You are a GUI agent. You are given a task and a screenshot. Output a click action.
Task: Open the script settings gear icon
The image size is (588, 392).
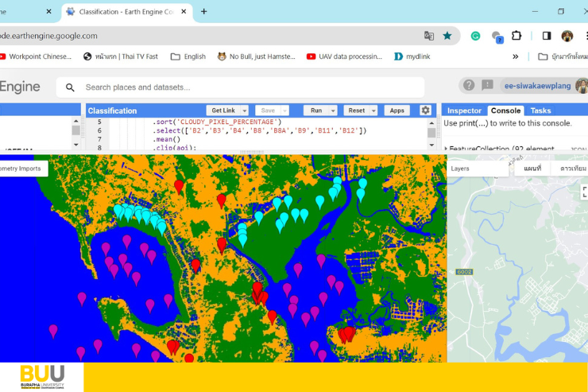426,111
